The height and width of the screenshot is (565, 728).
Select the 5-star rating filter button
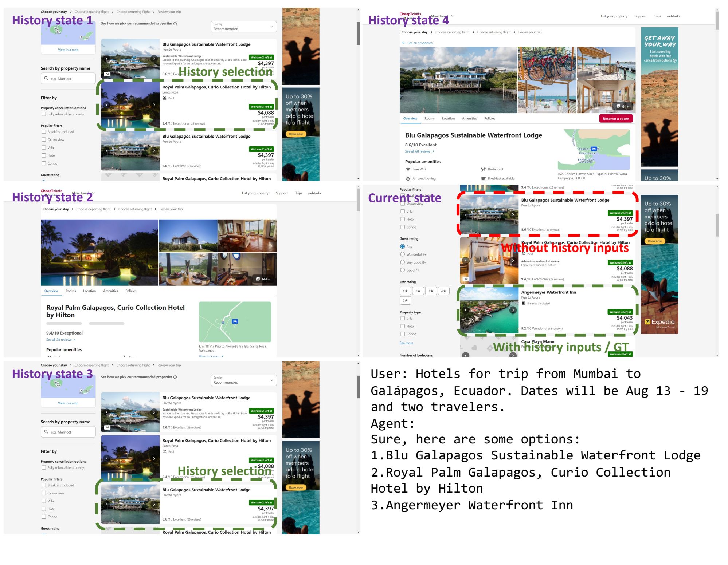(x=406, y=300)
